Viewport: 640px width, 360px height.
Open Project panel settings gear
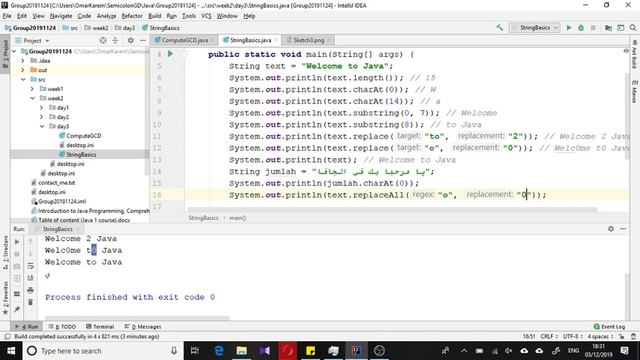pos(131,40)
